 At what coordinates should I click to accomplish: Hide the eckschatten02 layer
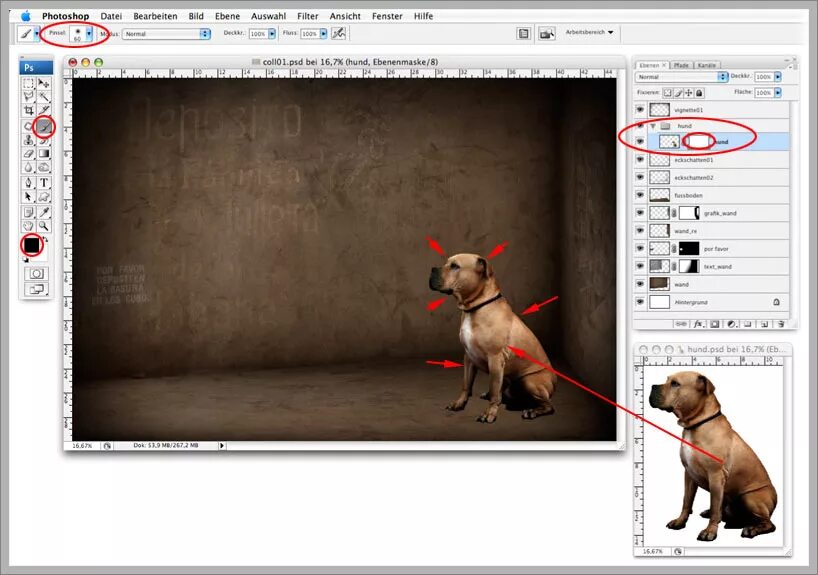(640, 177)
